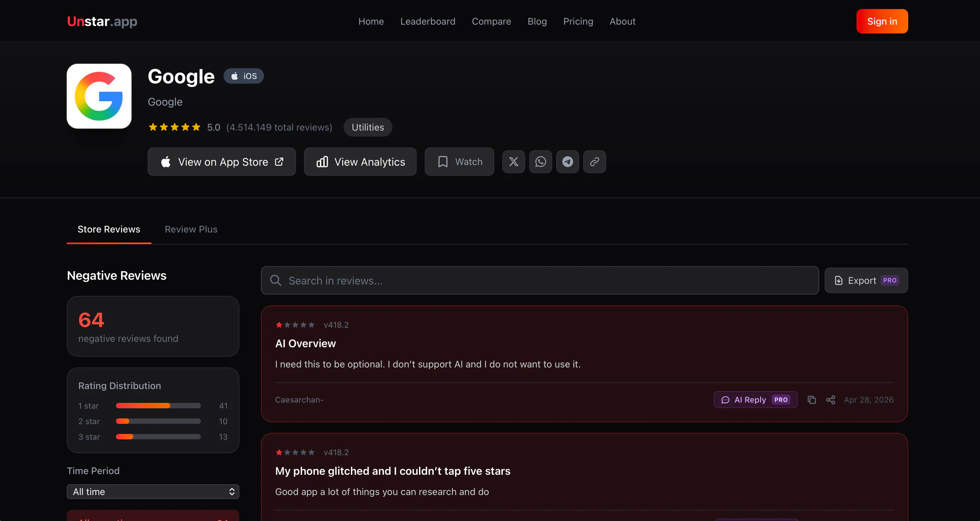This screenshot has height=521, width=980.
Task: Click the 10 count for 2 star
Action: point(223,421)
